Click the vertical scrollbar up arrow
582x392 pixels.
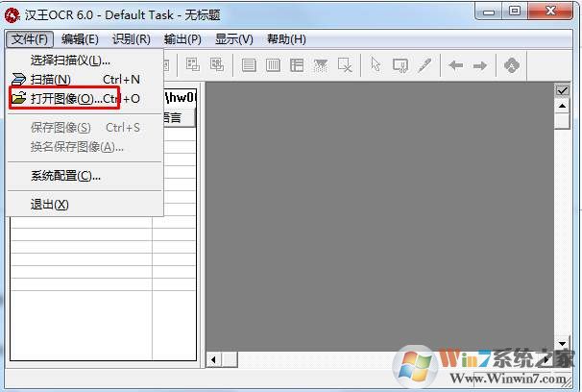click(563, 106)
